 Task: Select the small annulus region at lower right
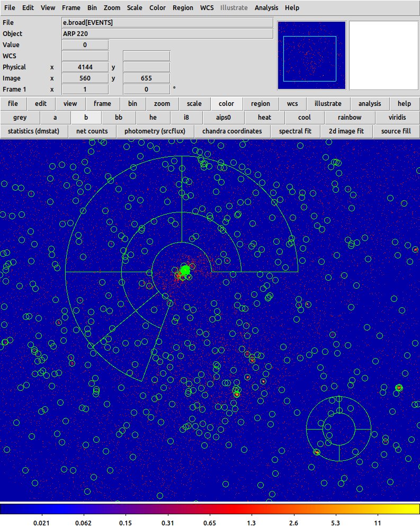click(338, 429)
